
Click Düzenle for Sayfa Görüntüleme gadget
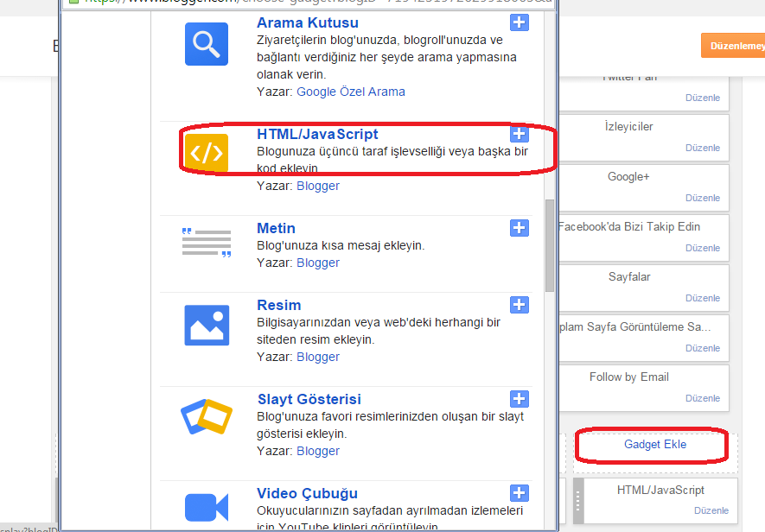click(x=703, y=348)
